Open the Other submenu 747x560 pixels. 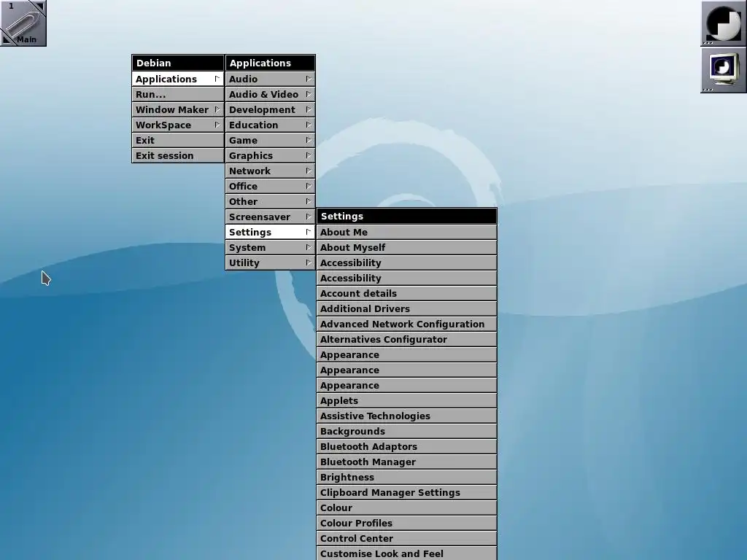[x=270, y=201]
